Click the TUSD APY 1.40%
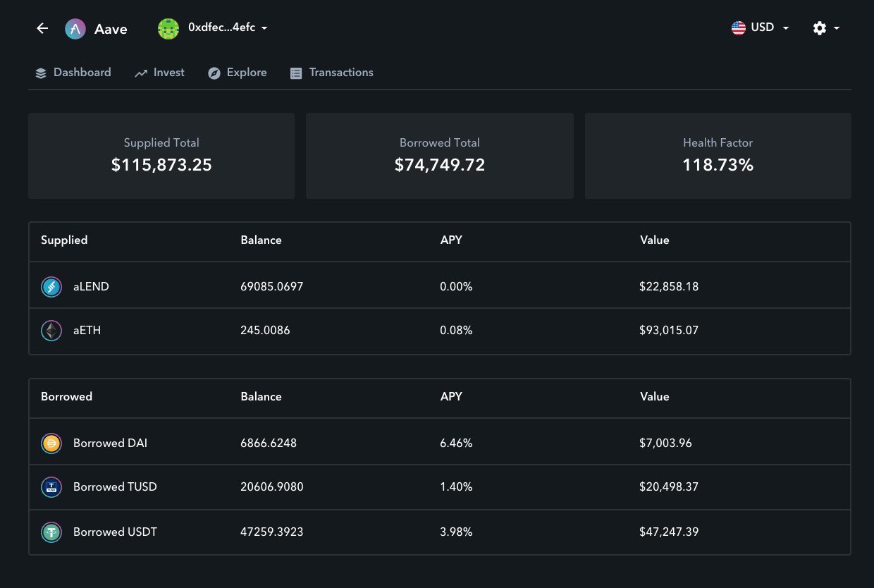Image resolution: width=874 pixels, height=588 pixels. (456, 486)
